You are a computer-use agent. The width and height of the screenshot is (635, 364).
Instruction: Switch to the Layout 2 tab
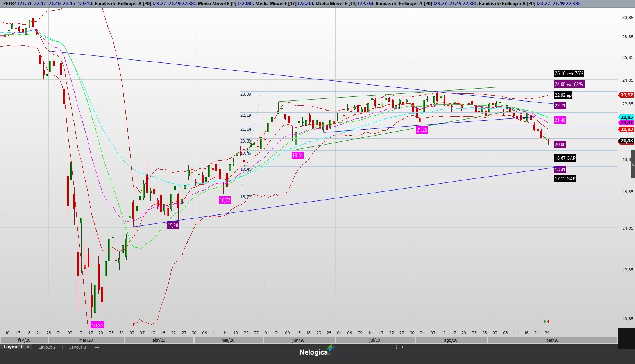pos(47,347)
